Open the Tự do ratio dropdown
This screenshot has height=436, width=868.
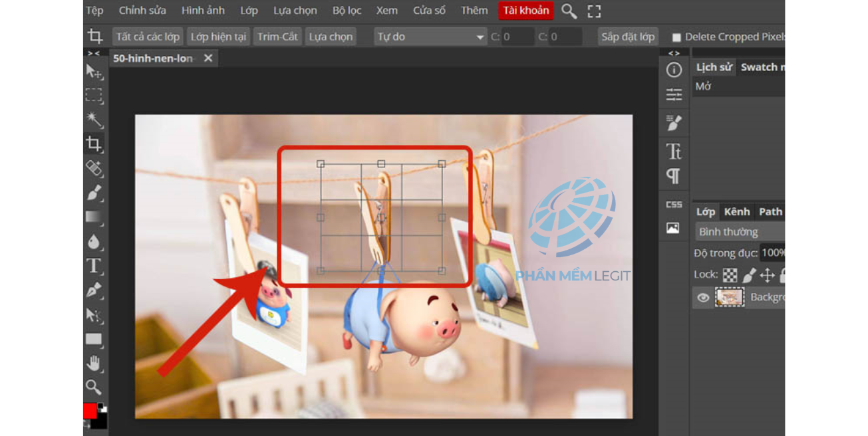click(430, 37)
